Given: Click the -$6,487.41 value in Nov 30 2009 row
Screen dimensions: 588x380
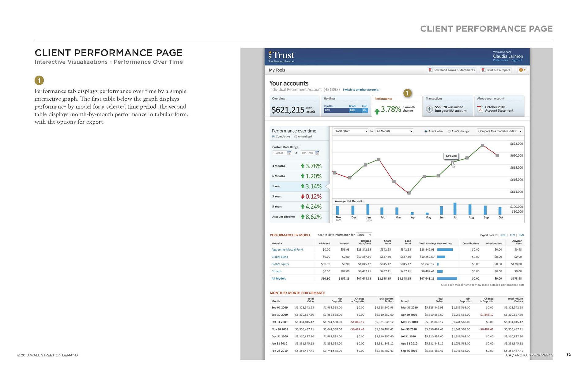Looking at the screenshot, I should click(357, 330).
